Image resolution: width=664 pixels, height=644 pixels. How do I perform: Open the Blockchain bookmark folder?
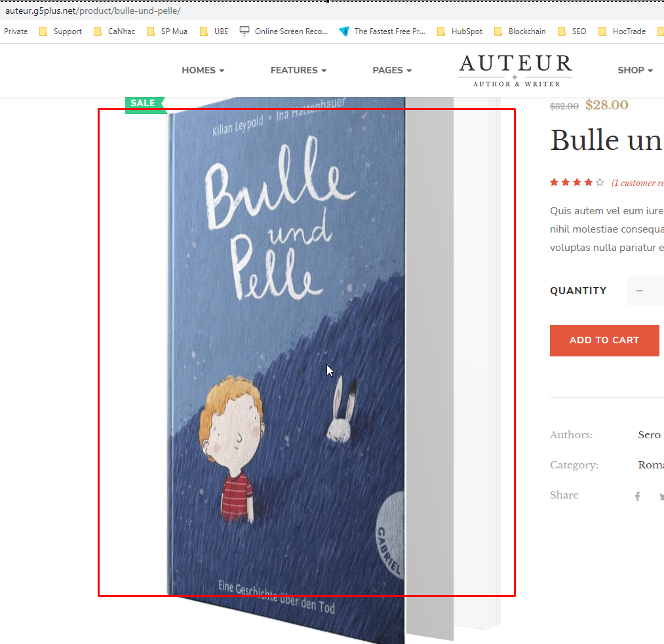click(520, 31)
